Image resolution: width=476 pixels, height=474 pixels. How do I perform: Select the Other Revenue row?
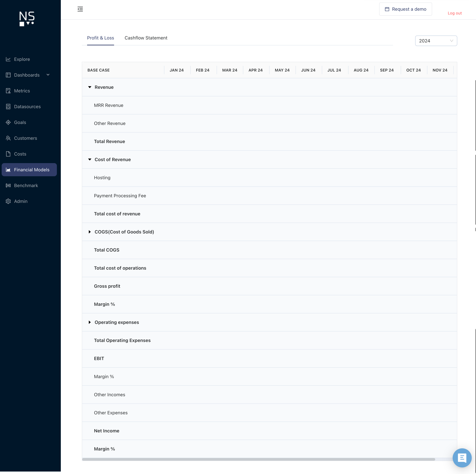(x=269, y=123)
